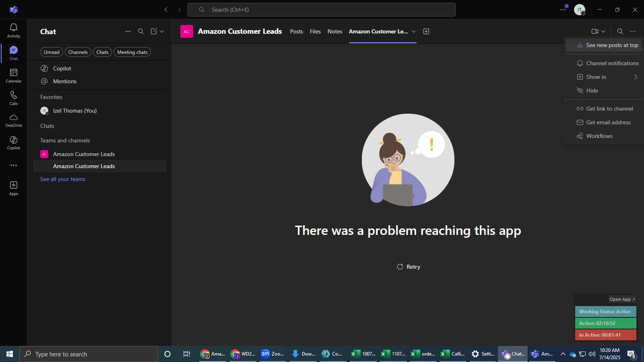Viewport: 644px width, 362px height.
Task: Switch to the Notes tab
Action: [335, 31]
